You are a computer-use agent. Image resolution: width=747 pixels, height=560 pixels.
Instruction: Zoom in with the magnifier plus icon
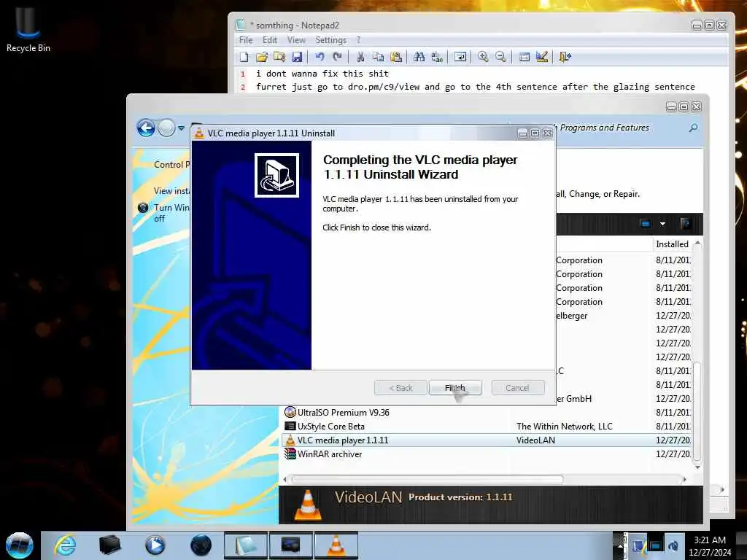pyautogui.click(x=483, y=57)
